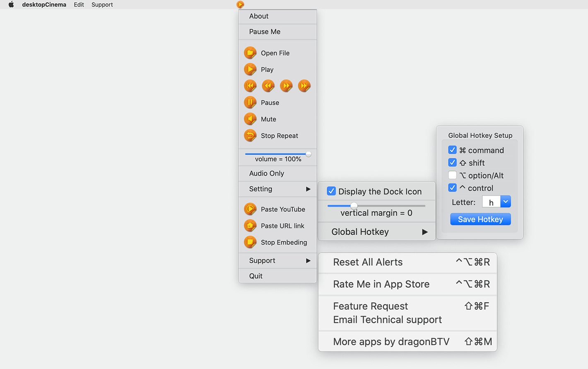The width and height of the screenshot is (588, 369).
Task: Choose Rate Me in App Store
Action: click(x=381, y=284)
